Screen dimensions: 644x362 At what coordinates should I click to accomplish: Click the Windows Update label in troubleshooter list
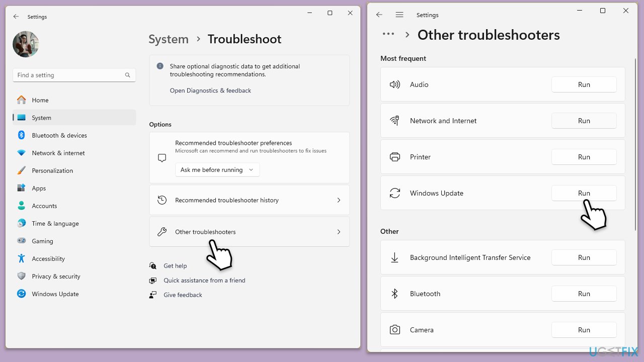click(x=437, y=193)
